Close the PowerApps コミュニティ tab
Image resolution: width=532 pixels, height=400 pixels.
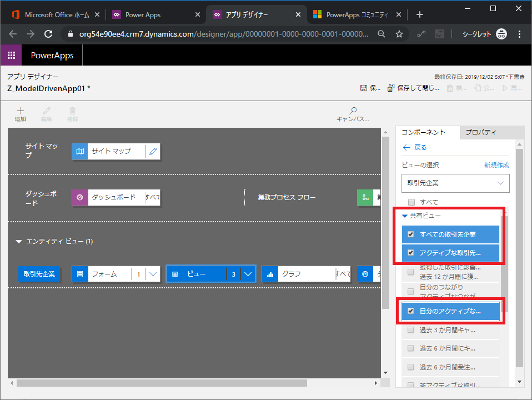click(x=399, y=14)
